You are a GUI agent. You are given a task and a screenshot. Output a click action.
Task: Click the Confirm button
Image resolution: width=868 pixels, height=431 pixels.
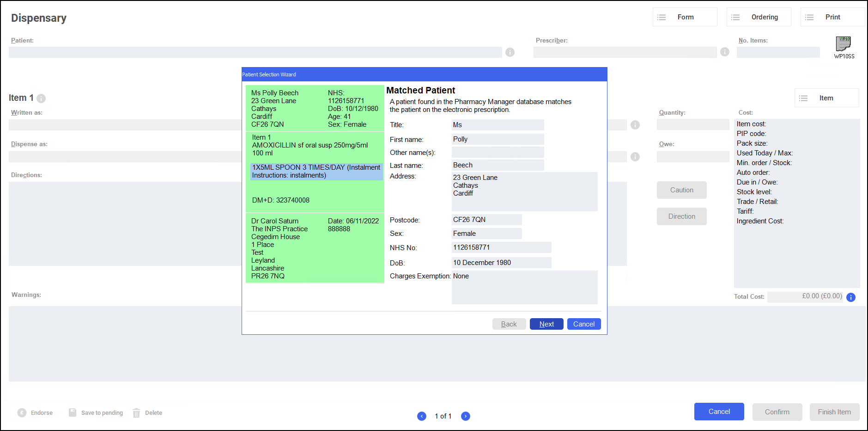tap(777, 412)
